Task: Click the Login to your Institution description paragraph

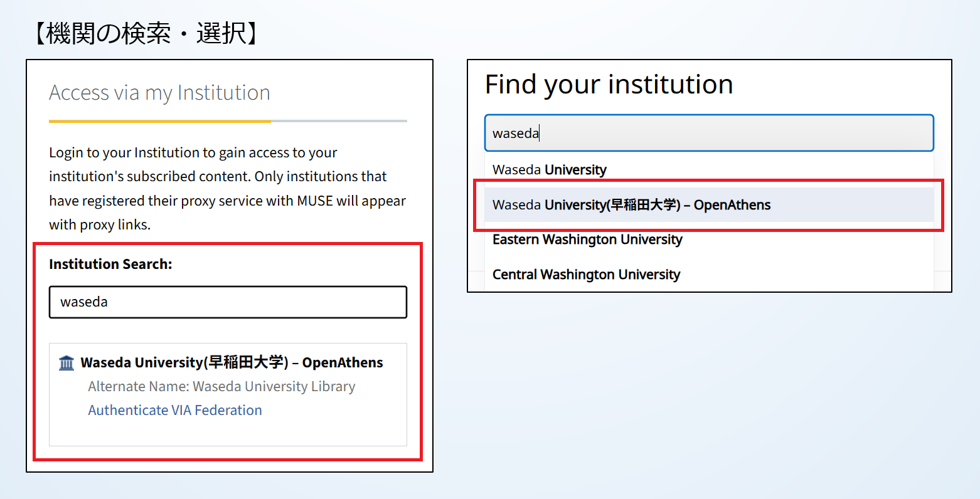Action: coord(227,189)
